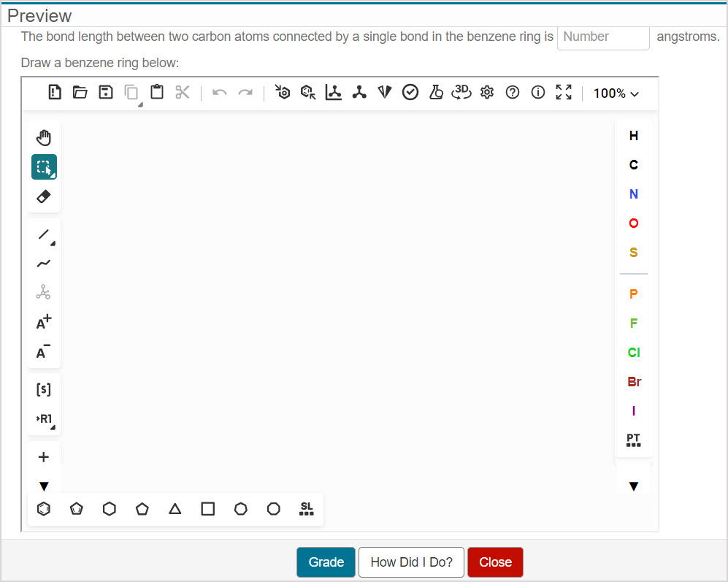Viewport: 728px width, 582px height.
Task: Click the How Did I Do? button
Action: click(411, 562)
